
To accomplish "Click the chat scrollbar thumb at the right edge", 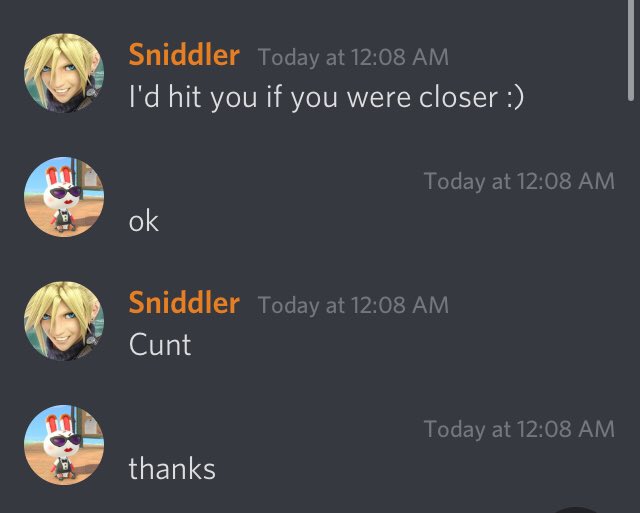I will pos(631,50).
